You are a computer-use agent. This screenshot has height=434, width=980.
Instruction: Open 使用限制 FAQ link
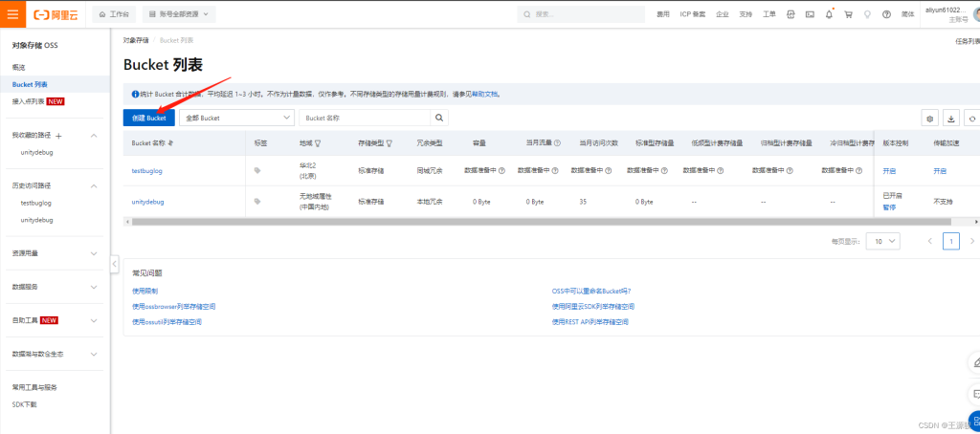145,291
